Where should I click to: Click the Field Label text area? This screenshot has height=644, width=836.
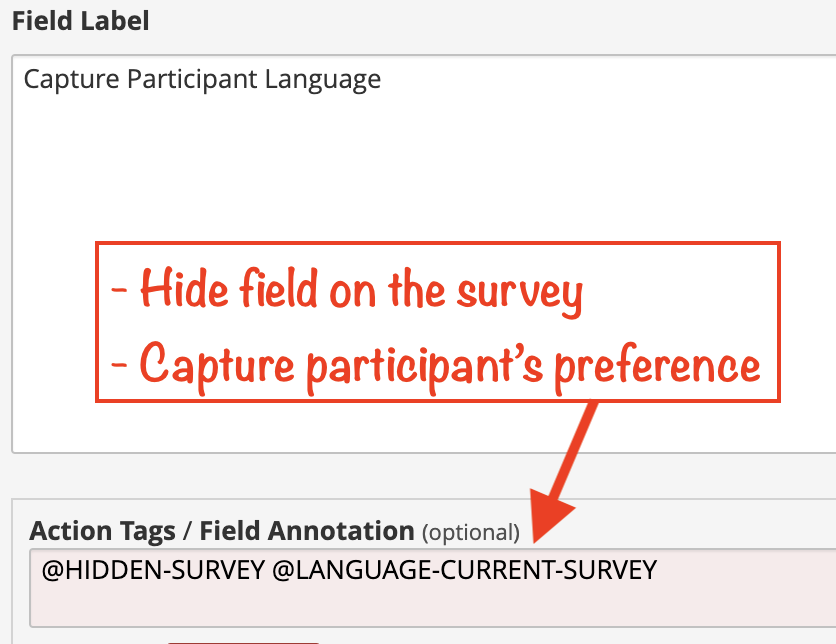coord(424,254)
